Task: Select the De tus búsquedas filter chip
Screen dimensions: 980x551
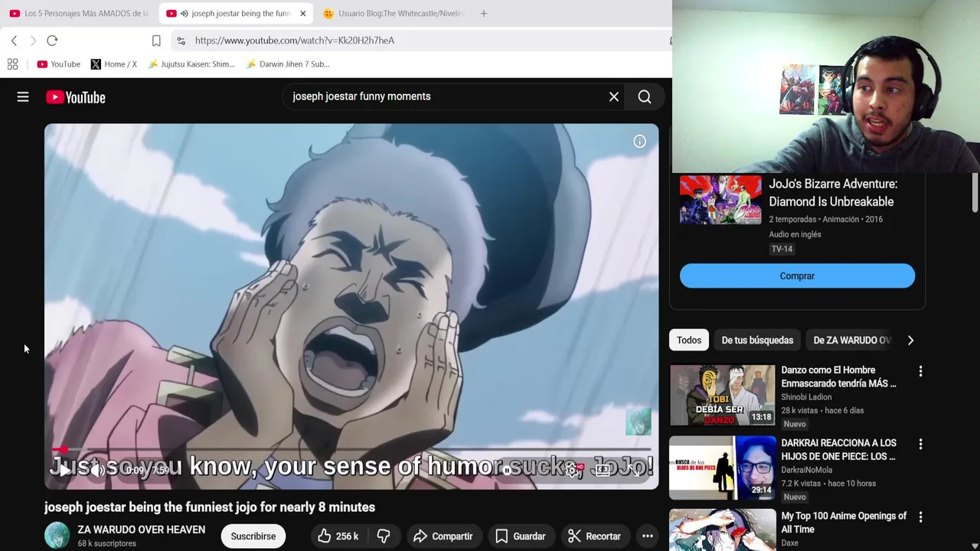Action: tap(757, 341)
